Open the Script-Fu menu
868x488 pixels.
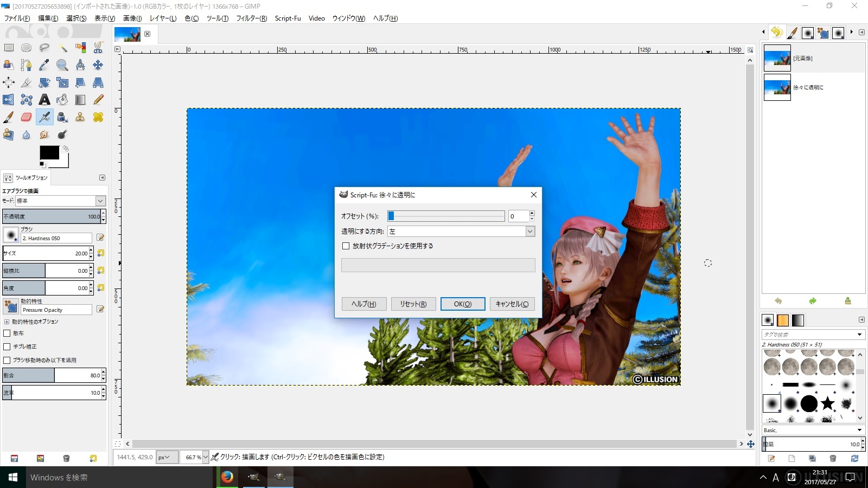[288, 18]
